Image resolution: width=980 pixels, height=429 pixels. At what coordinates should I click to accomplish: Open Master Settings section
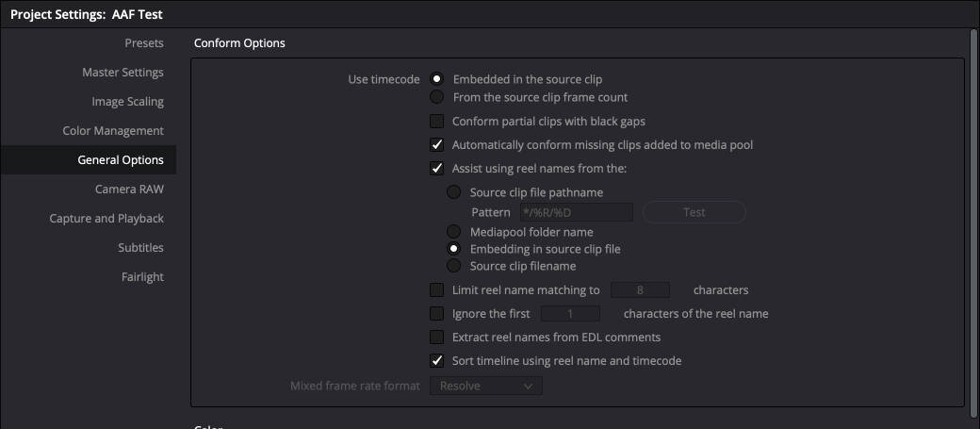coord(122,73)
